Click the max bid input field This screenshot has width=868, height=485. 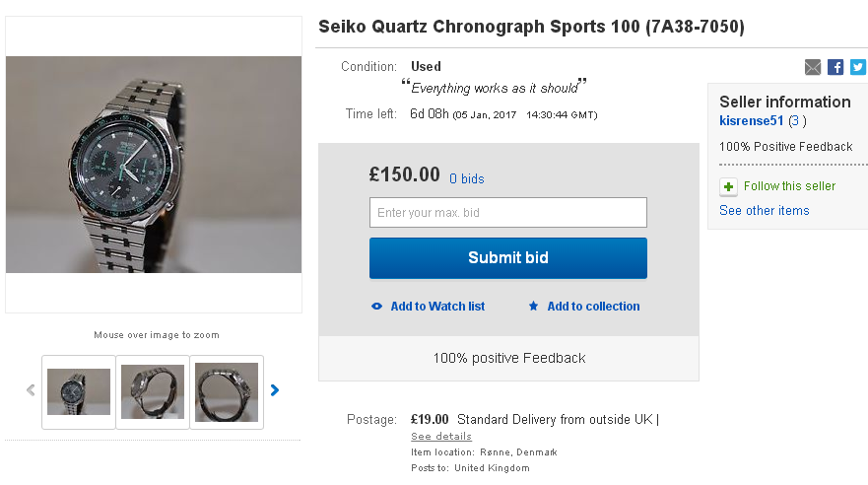507,213
